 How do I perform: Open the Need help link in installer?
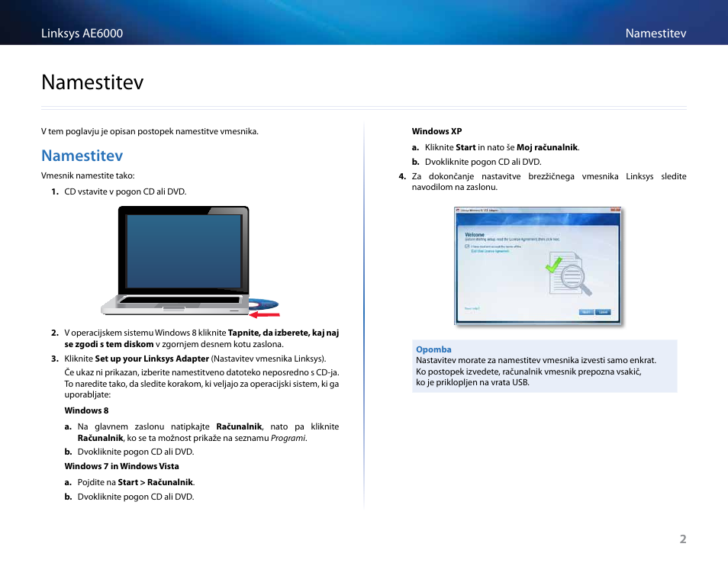click(472, 308)
